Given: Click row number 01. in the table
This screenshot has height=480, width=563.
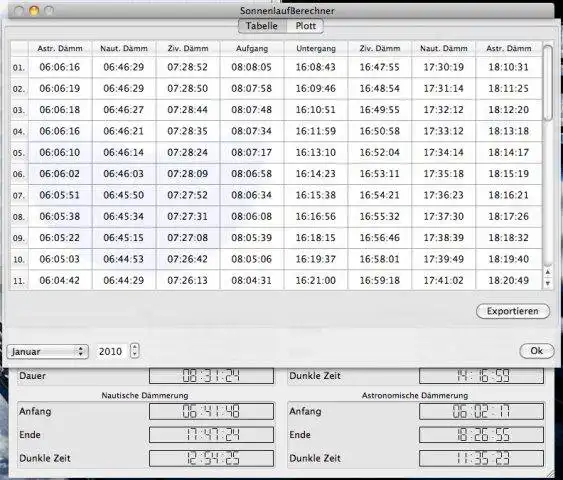Looking at the screenshot, I should 19,67.
